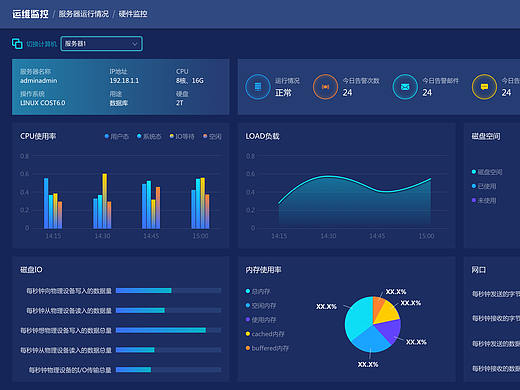
Task: Toggle the cached内存 legend entry
Action: click(265, 334)
